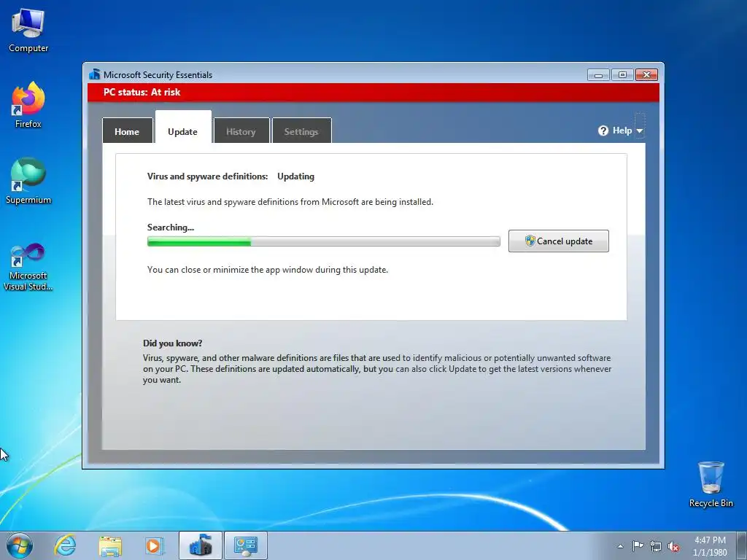The width and height of the screenshot is (747, 560).
Task: Open Windows Media Player from the taskbar
Action: 154,545
